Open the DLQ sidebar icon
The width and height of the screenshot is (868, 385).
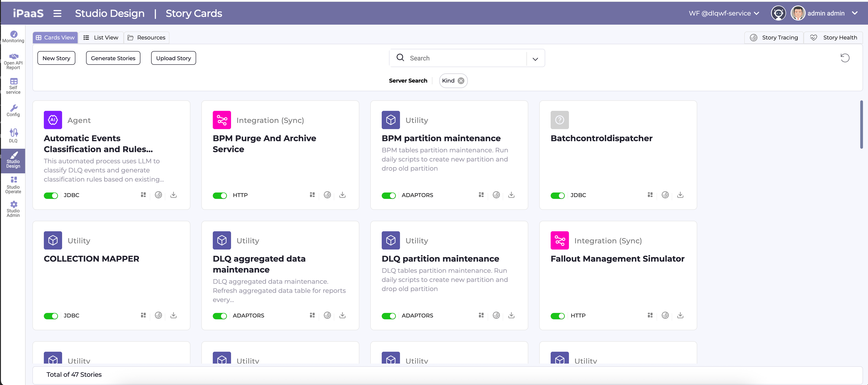(13, 135)
